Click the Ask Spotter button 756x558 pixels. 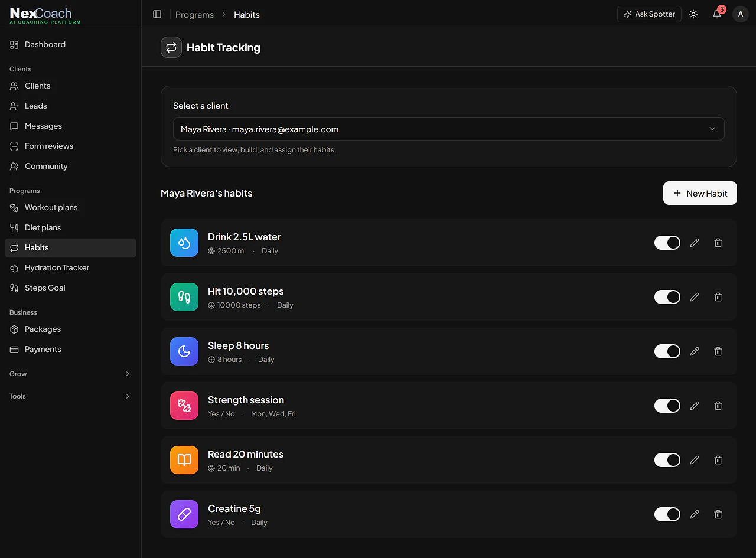pos(649,14)
